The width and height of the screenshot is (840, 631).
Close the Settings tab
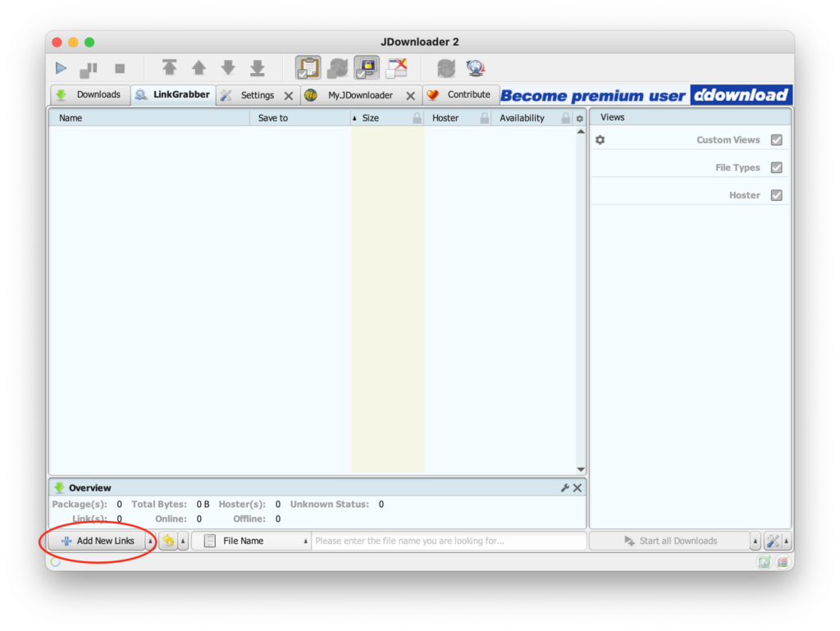(x=289, y=96)
